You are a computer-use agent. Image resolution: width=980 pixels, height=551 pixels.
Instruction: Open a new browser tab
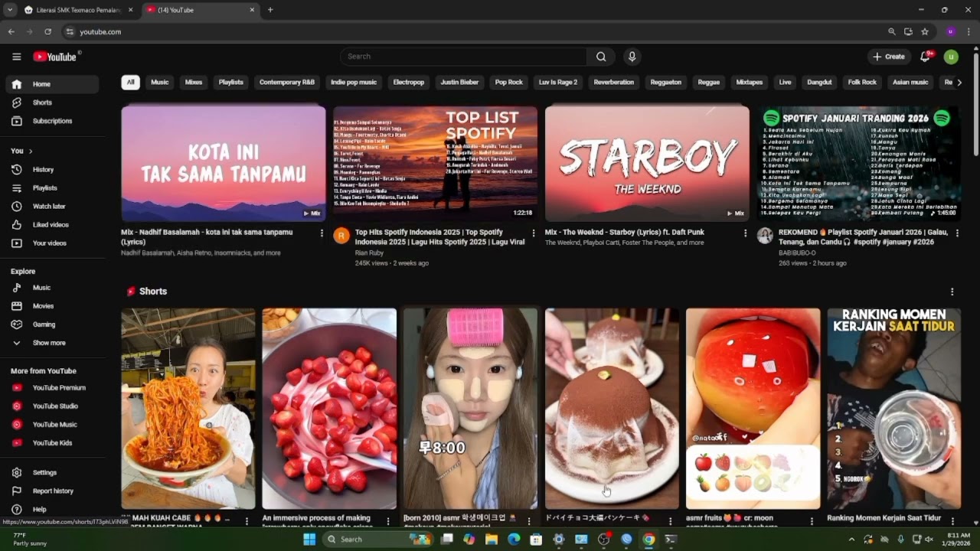270,10
